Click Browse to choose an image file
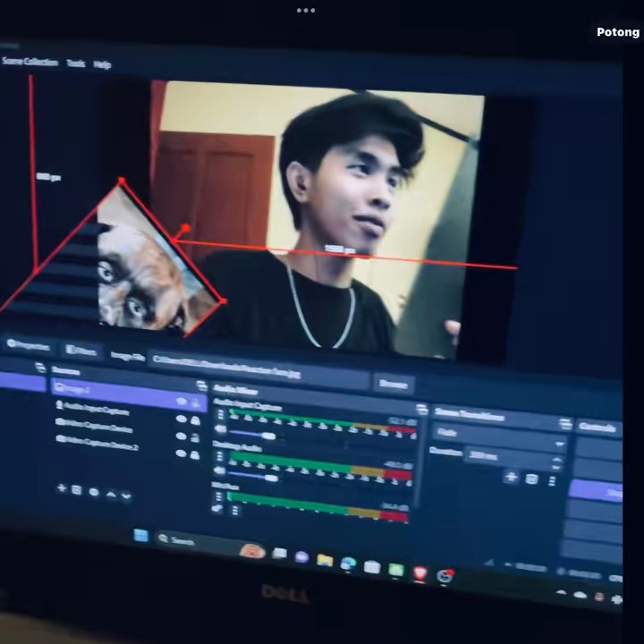The height and width of the screenshot is (644, 644). tap(393, 384)
